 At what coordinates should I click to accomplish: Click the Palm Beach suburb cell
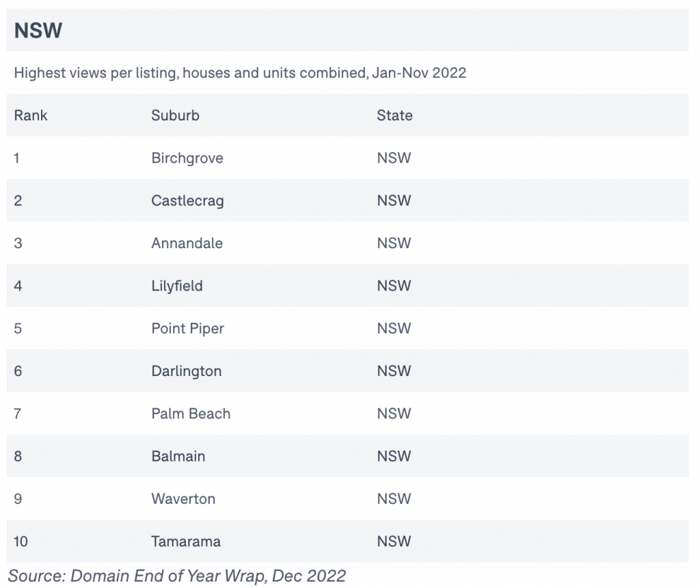pyautogui.click(x=191, y=414)
